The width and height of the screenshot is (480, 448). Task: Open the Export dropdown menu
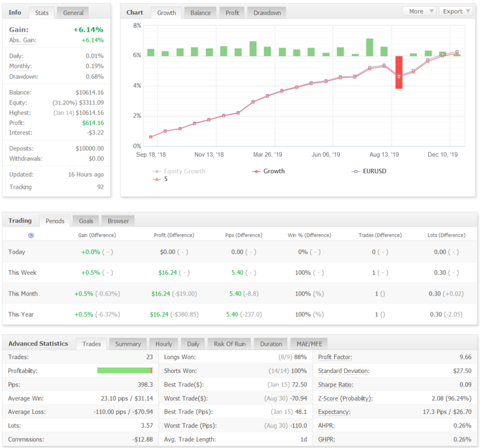[456, 11]
